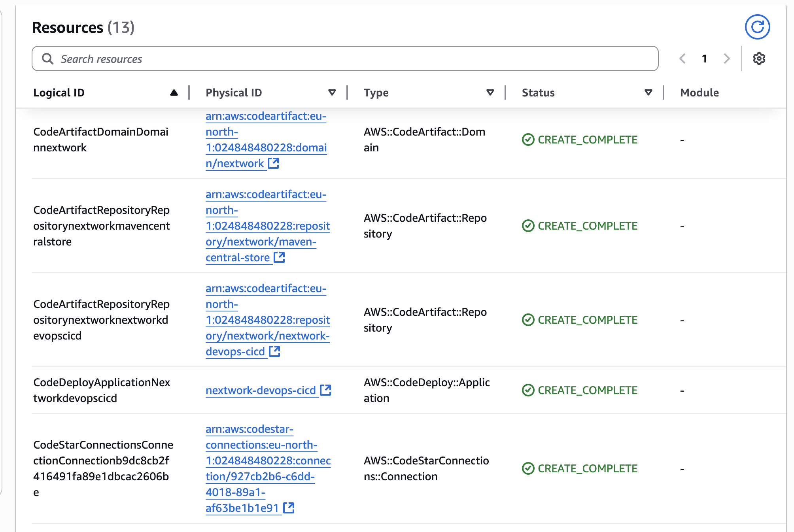Open nextwork-devops-cicd CodeDeploy application link
This screenshot has width=794, height=532.
(261, 390)
